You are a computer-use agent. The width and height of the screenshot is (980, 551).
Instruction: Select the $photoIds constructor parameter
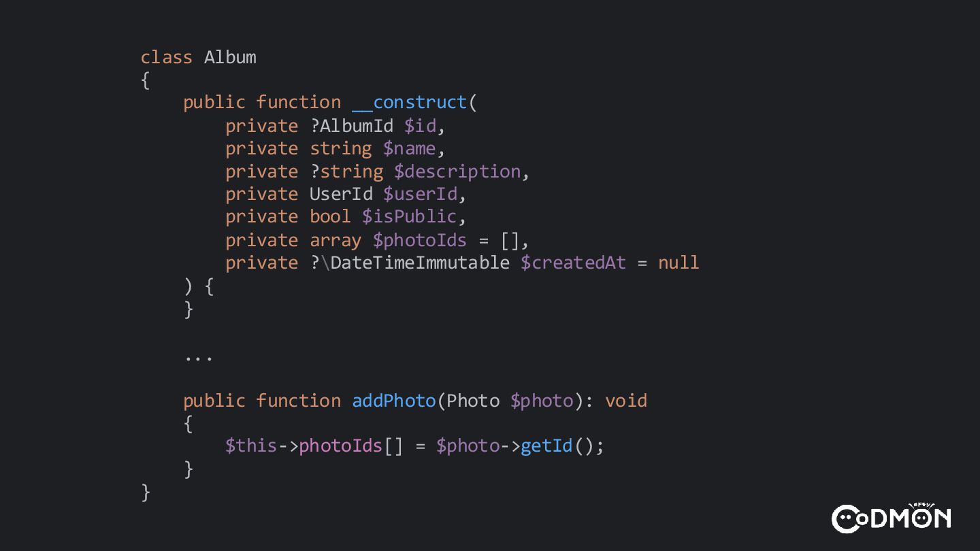tap(420, 240)
